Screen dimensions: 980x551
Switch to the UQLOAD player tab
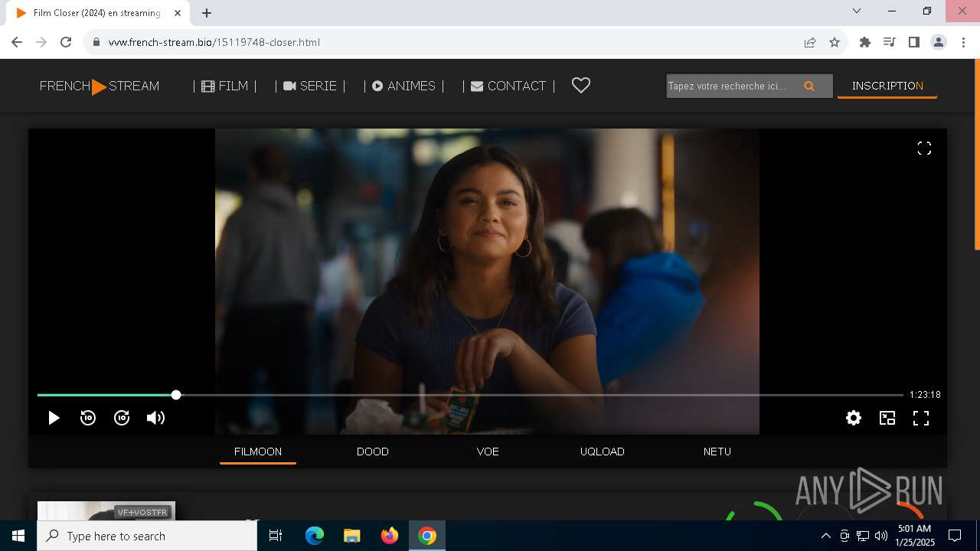point(603,452)
